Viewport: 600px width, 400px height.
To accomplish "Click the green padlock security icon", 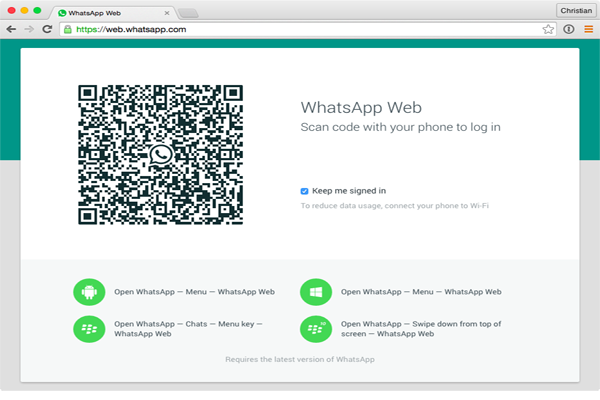I will [68, 29].
